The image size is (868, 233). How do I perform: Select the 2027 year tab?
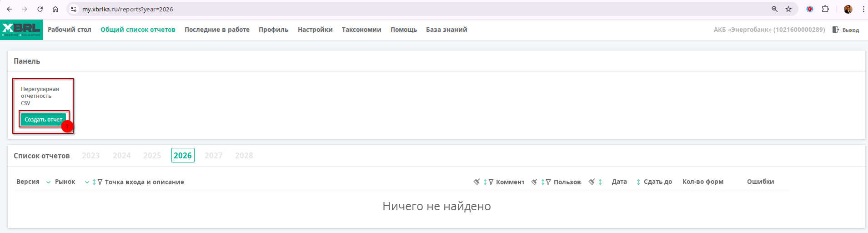click(213, 156)
